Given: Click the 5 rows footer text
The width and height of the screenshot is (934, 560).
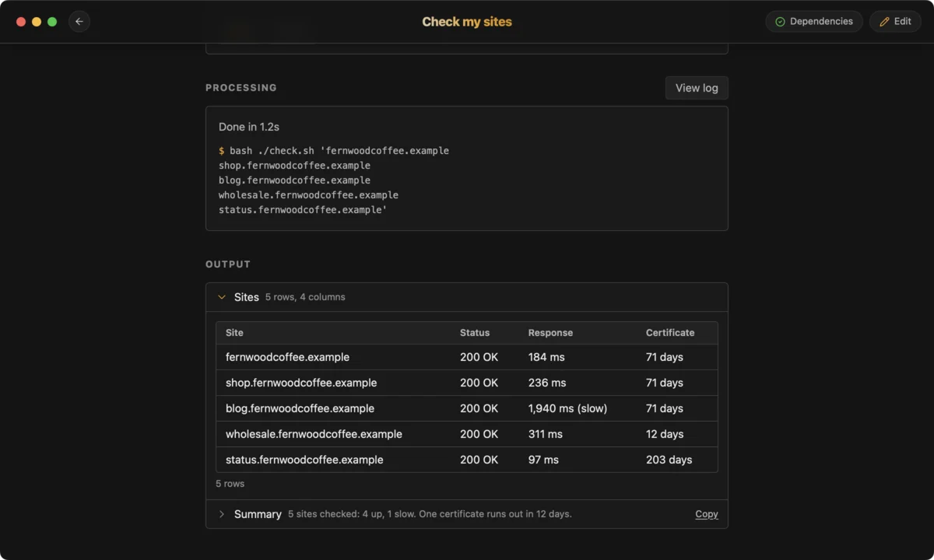Looking at the screenshot, I should (230, 484).
